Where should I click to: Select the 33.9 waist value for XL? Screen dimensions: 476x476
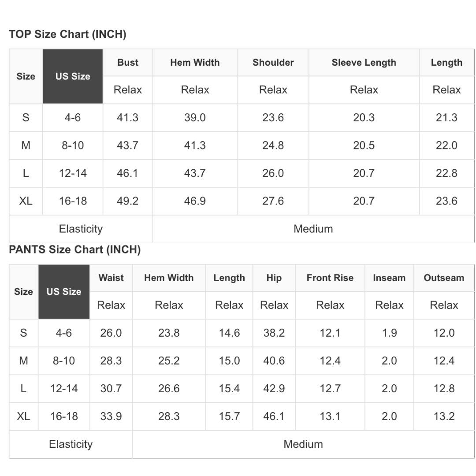111,416
